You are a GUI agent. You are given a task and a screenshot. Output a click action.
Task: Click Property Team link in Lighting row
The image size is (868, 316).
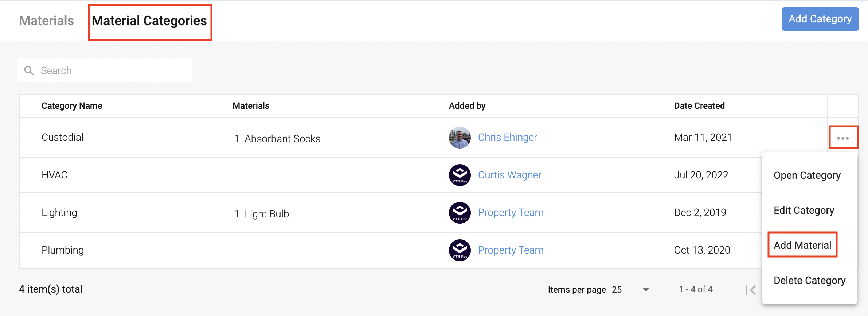(x=511, y=213)
